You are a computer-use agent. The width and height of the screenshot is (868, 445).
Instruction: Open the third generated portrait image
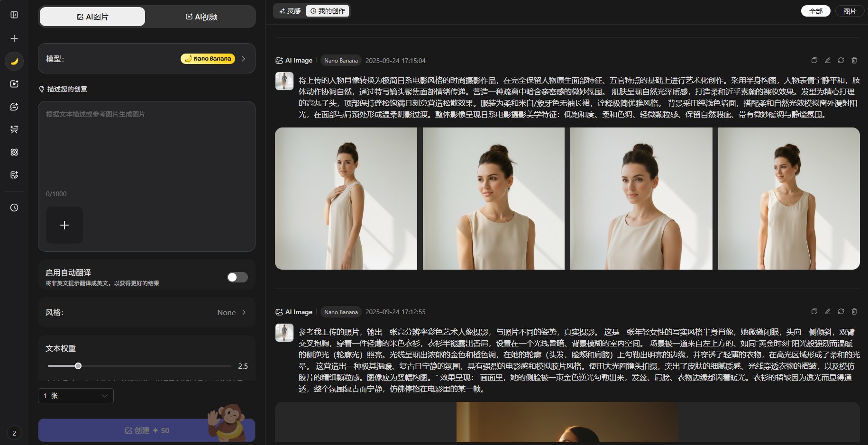click(x=641, y=199)
